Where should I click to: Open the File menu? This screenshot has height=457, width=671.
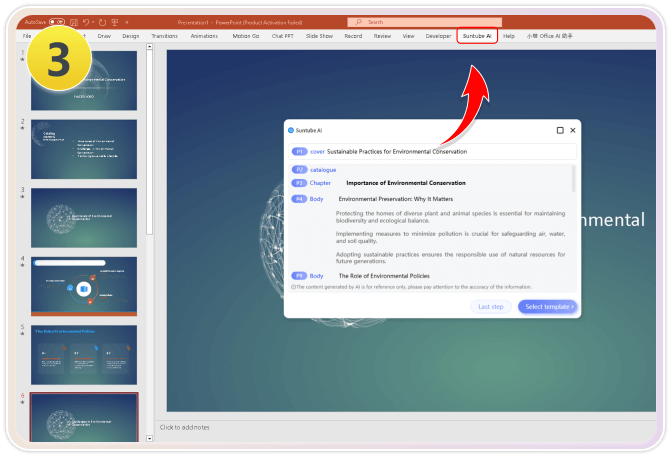point(27,36)
